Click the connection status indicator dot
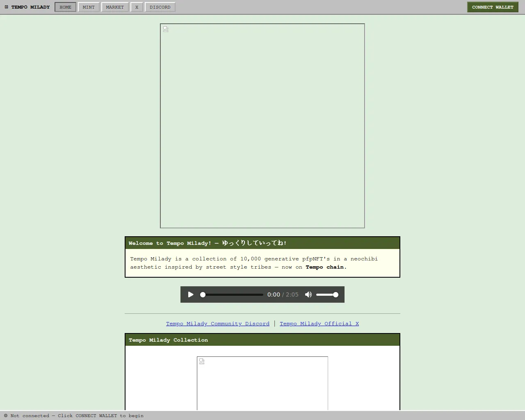 pos(6,415)
